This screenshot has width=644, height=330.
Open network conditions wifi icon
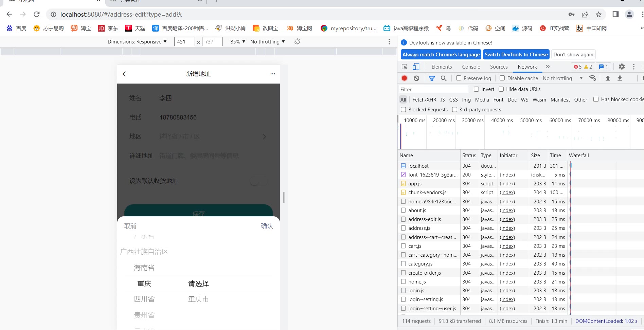tap(593, 78)
